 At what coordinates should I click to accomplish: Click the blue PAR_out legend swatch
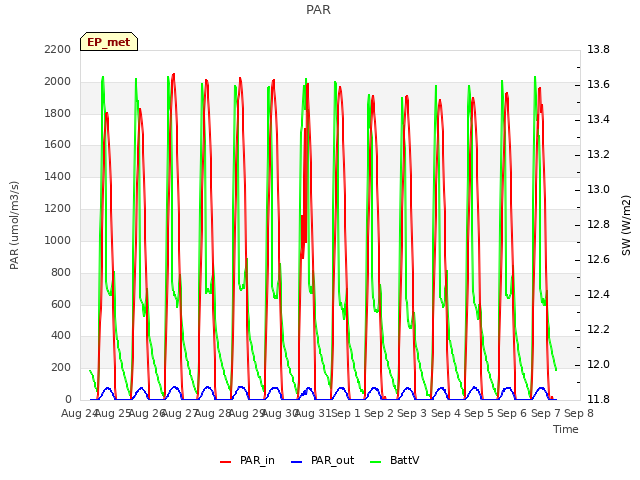[296, 462]
